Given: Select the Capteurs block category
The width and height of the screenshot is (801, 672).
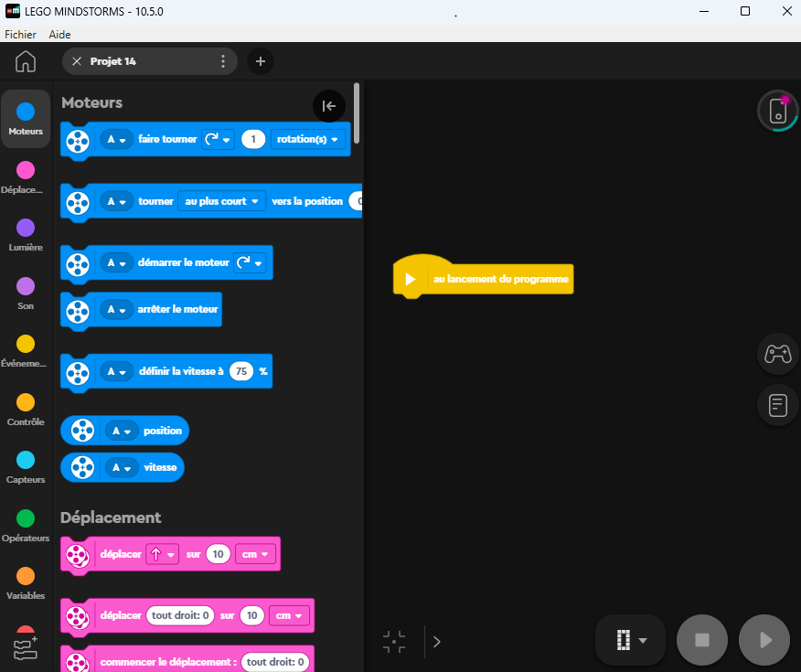Looking at the screenshot, I should (26, 467).
